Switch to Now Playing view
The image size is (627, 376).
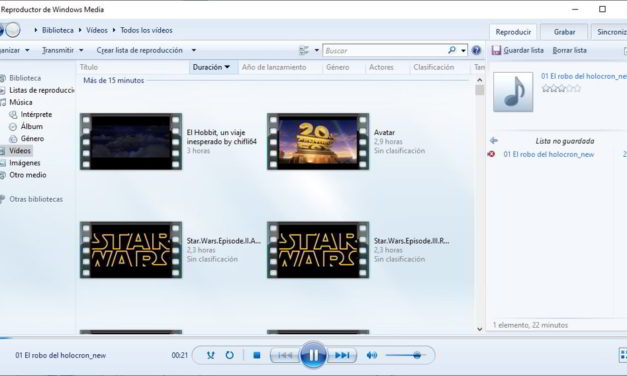point(623,355)
